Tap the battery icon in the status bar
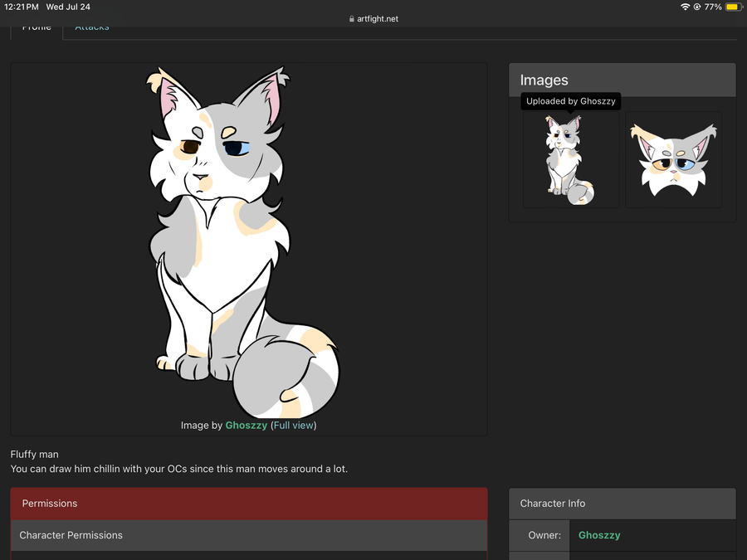 [x=733, y=7]
